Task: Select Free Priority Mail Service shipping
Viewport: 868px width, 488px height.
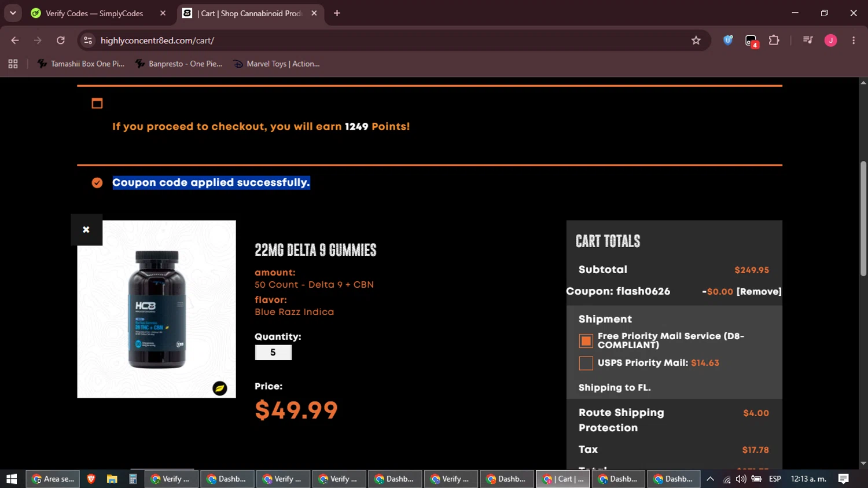Action: 586,341
